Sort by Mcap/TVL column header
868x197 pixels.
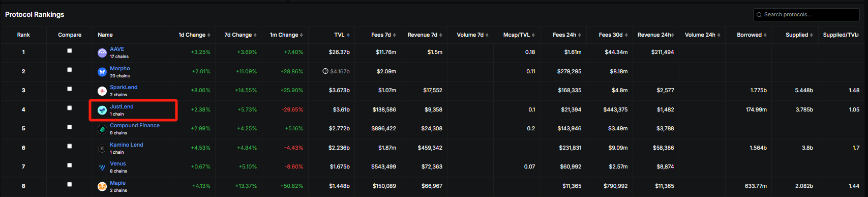point(519,35)
